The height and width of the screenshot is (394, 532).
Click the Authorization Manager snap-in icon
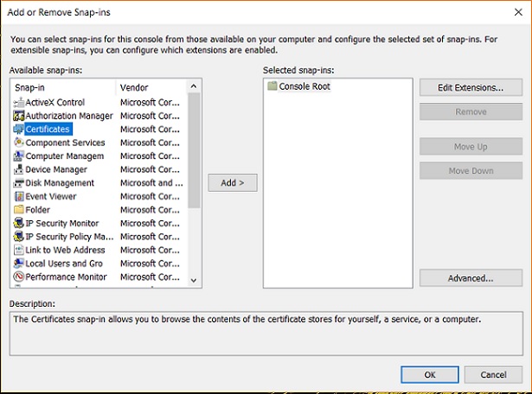[x=19, y=116]
